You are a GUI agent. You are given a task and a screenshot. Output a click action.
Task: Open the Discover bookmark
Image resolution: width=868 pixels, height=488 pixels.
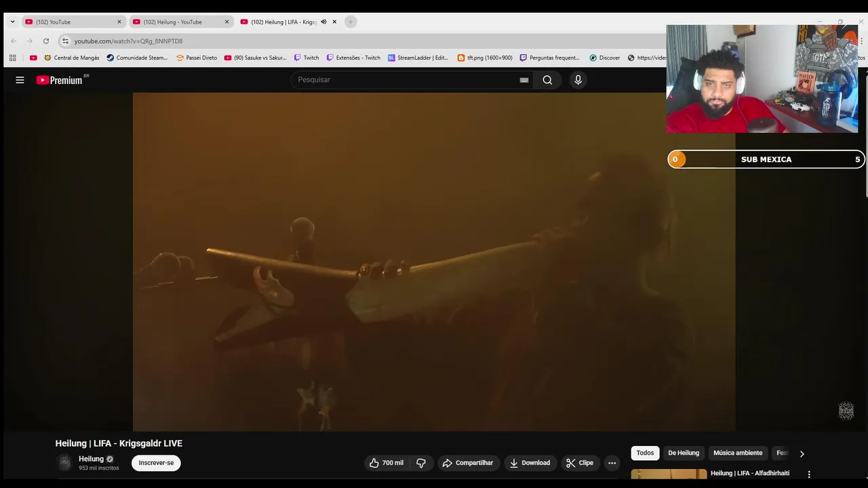tap(605, 58)
